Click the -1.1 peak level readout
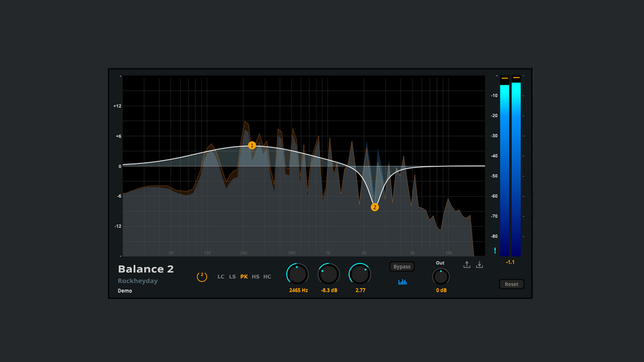 coord(510,262)
